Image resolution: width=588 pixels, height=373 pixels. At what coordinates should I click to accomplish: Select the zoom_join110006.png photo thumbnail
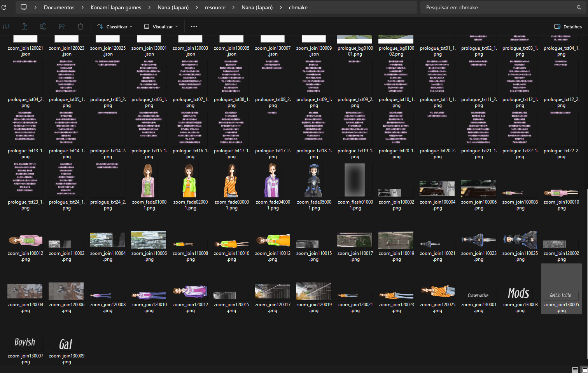pos(149,240)
